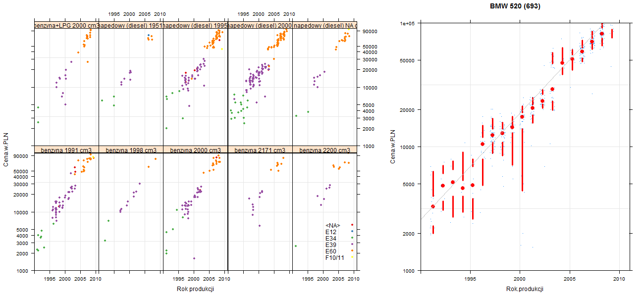Click the green legend dot next to E34
This screenshot has height=297, width=644.
351,238
